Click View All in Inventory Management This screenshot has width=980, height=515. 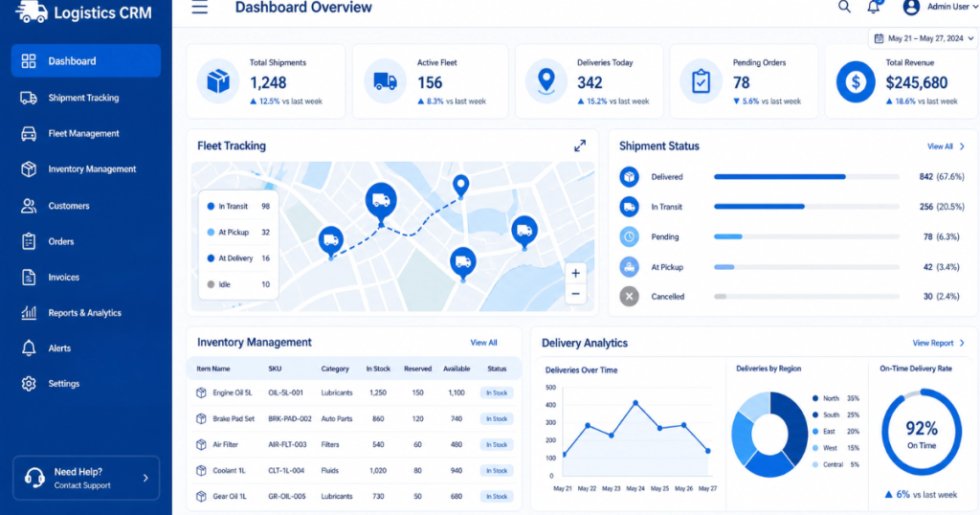(483, 343)
